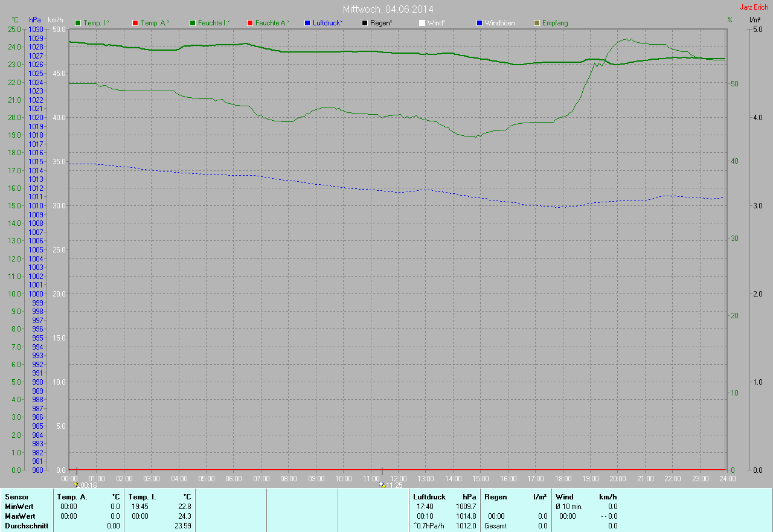
Task: Click the red Temp. A.* legend swatch
Action: tap(135, 23)
